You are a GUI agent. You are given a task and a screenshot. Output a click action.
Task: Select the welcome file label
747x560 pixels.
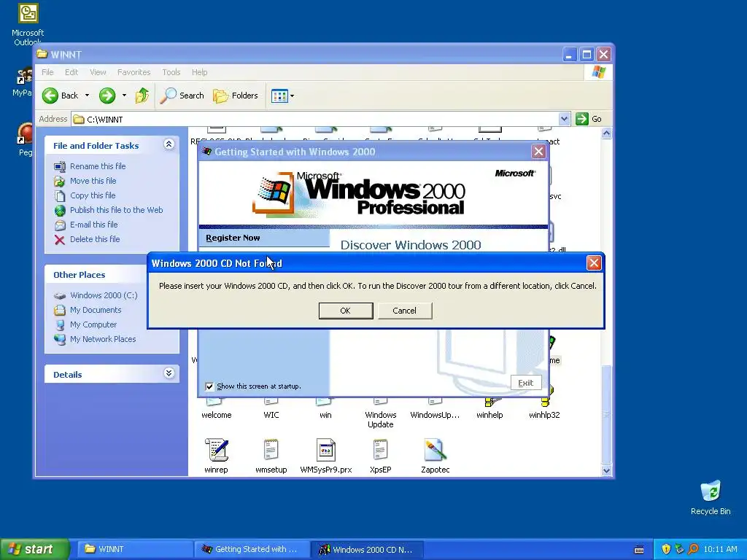click(x=216, y=415)
